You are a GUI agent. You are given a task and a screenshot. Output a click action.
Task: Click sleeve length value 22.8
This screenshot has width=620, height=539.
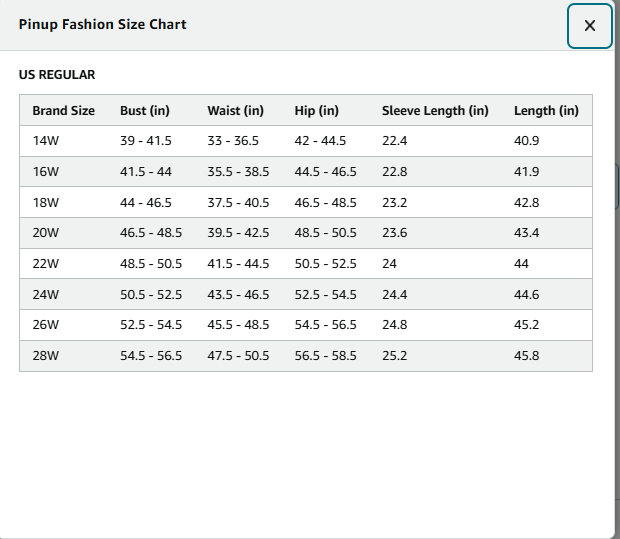click(x=395, y=172)
